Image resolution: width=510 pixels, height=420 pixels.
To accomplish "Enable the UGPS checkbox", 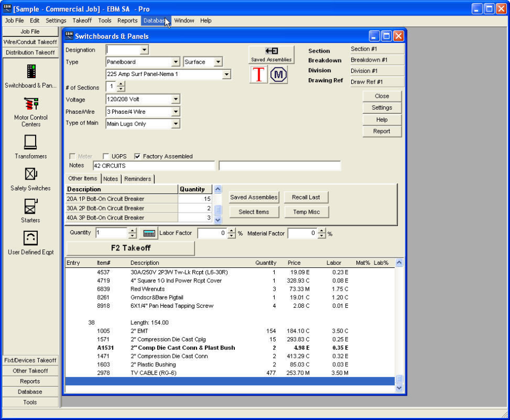I will (105, 156).
